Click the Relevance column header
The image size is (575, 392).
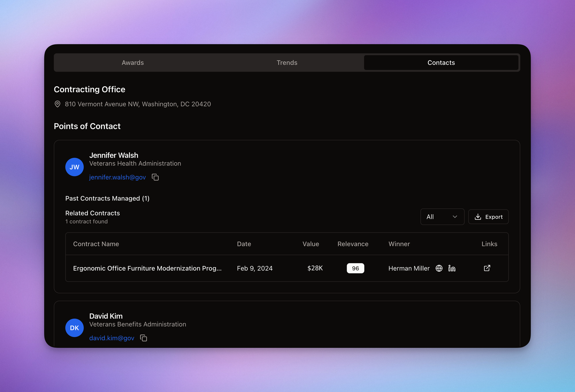click(353, 244)
